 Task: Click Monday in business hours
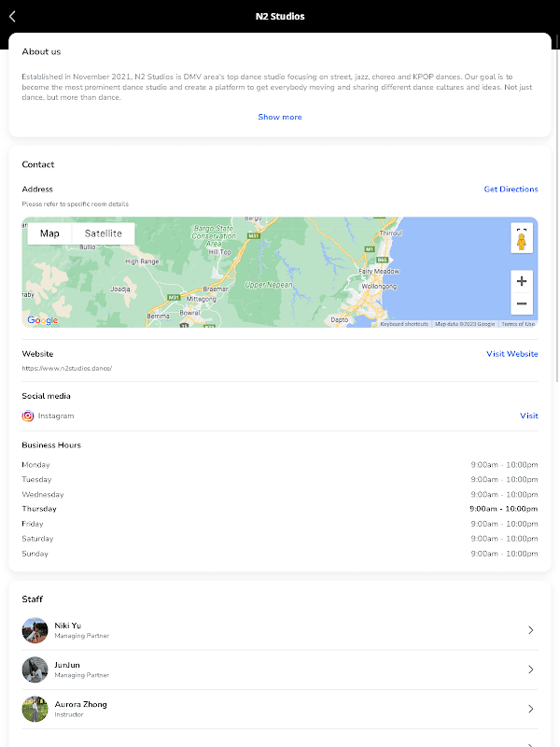tap(35, 465)
